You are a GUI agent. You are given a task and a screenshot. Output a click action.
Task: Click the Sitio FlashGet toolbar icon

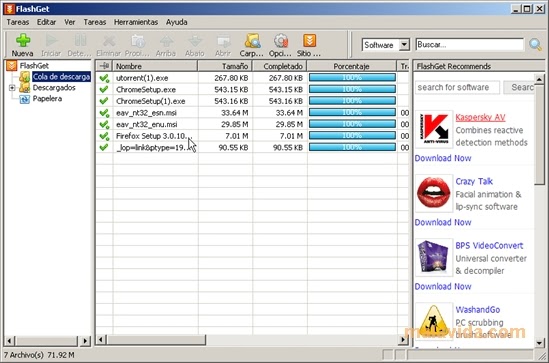309,41
